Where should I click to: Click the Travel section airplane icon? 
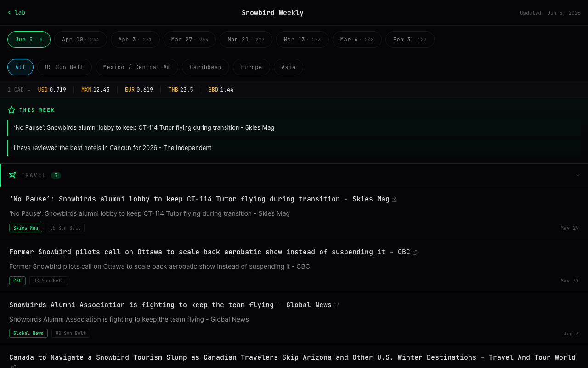point(13,175)
